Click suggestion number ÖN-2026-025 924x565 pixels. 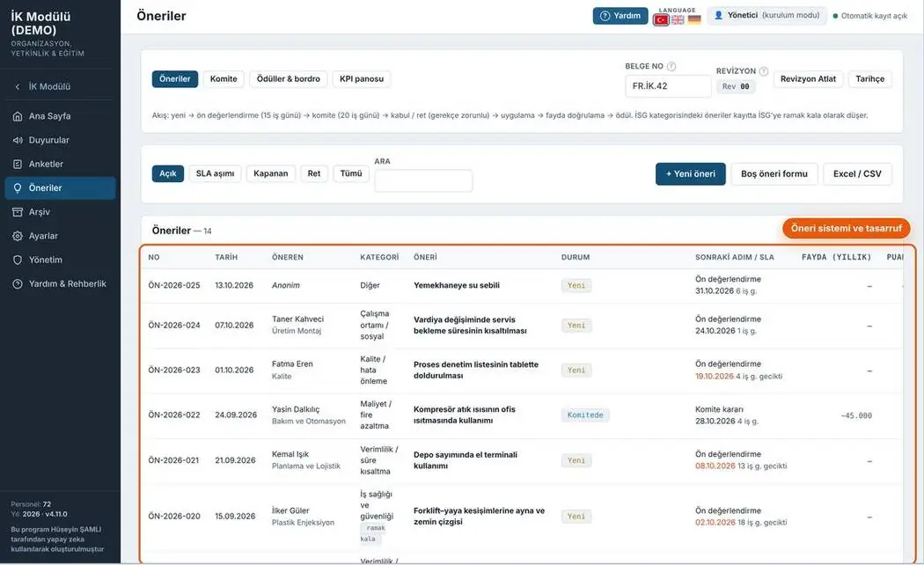point(174,285)
